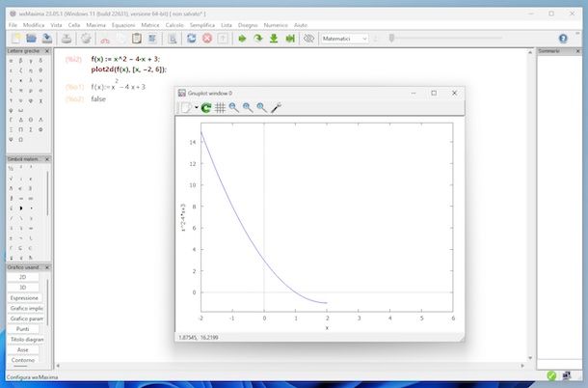Toggle the hide cells eye icon
Image resolution: width=588 pixels, height=388 pixels.
(x=308, y=39)
